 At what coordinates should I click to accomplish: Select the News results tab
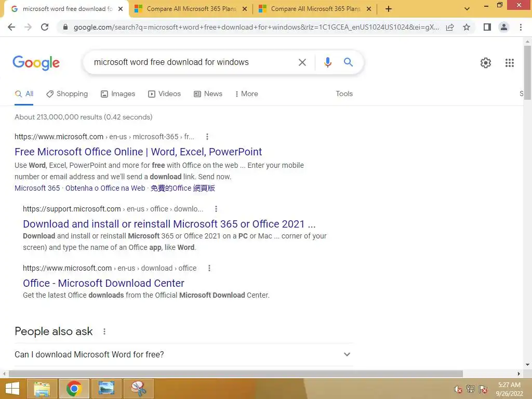point(208,94)
